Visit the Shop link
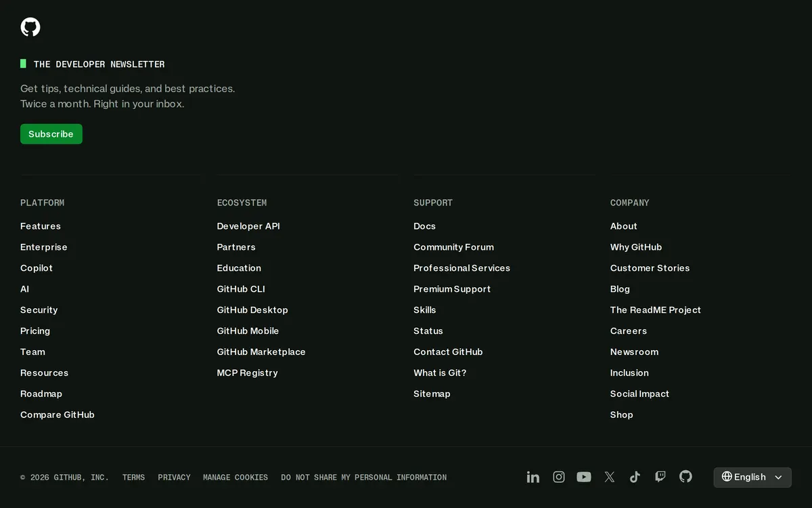Viewport: 812px width, 508px height. point(622,415)
